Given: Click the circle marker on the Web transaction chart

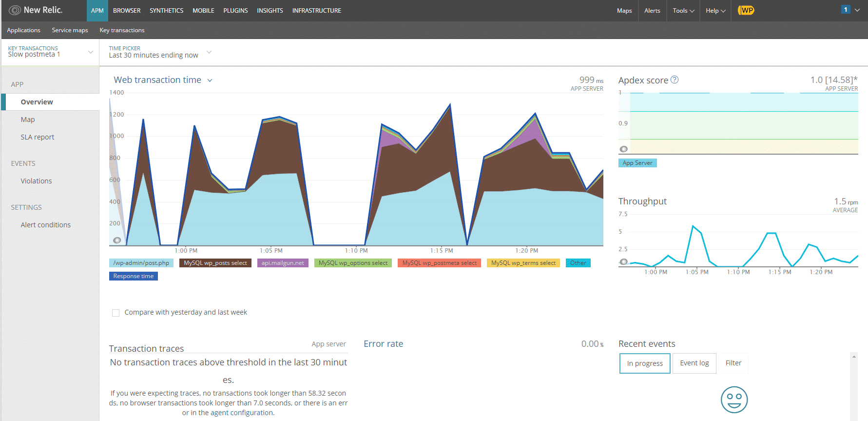Looking at the screenshot, I should pos(117,240).
